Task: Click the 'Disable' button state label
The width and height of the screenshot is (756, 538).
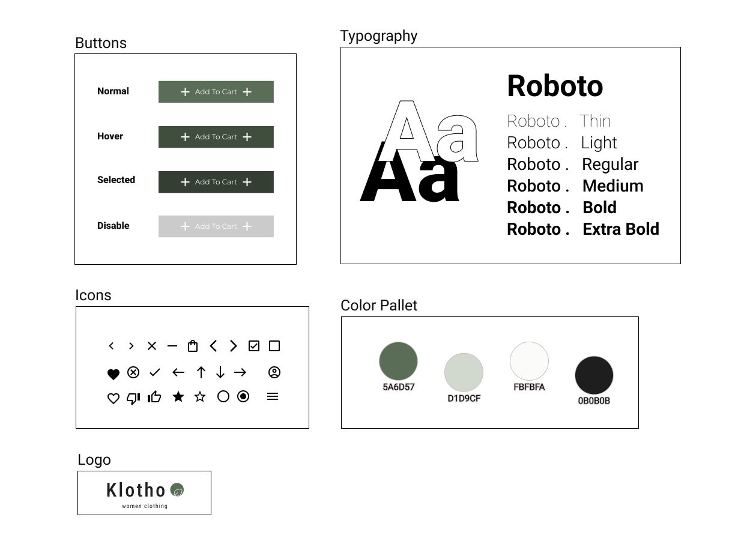Action: pos(113,226)
